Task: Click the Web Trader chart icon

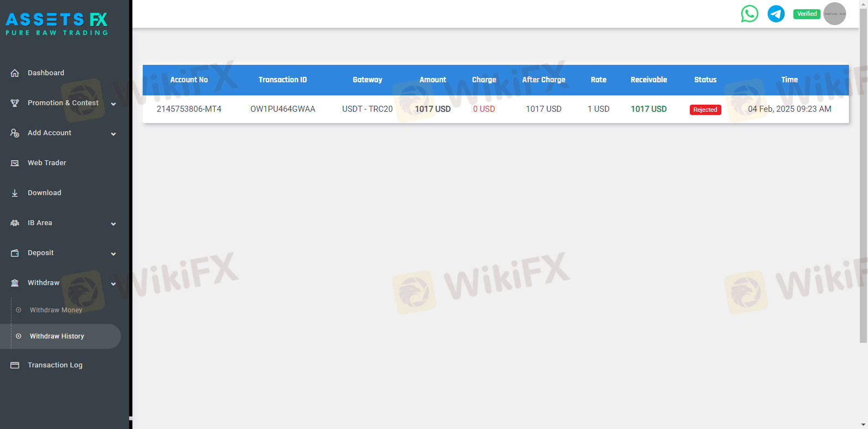Action: (15, 163)
